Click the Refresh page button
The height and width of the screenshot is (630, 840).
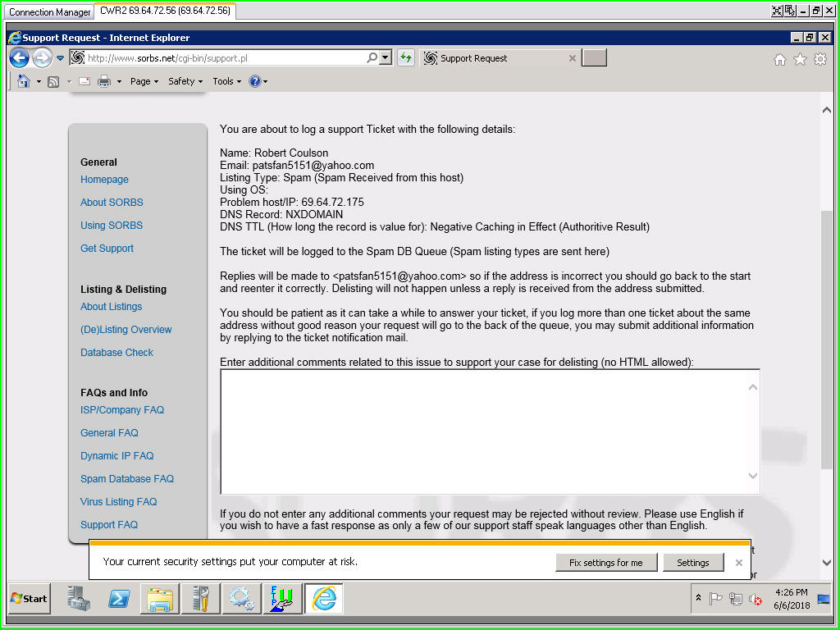click(405, 57)
